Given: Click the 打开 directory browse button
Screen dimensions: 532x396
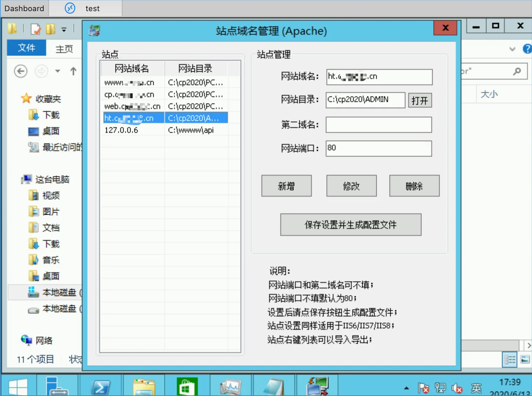Looking at the screenshot, I should 420,101.
